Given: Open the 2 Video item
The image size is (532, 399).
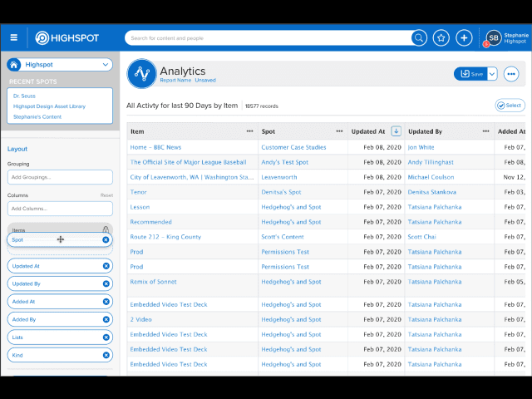Looking at the screenshot, I should click(140, 319).
